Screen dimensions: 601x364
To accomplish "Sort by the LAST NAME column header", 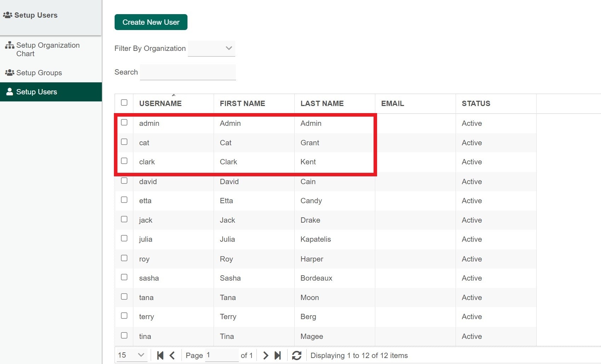I will tap(322, 104).
